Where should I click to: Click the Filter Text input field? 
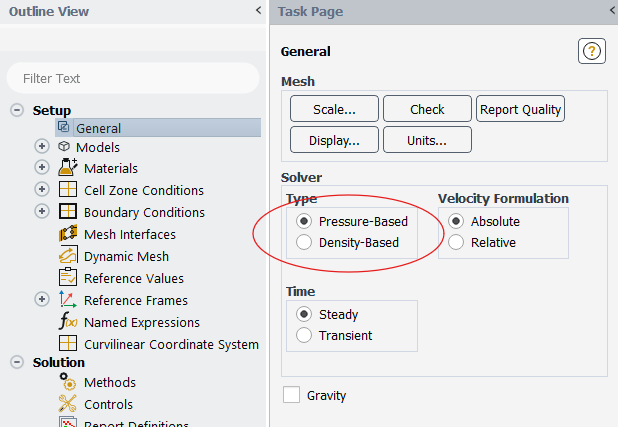[132, 78]
